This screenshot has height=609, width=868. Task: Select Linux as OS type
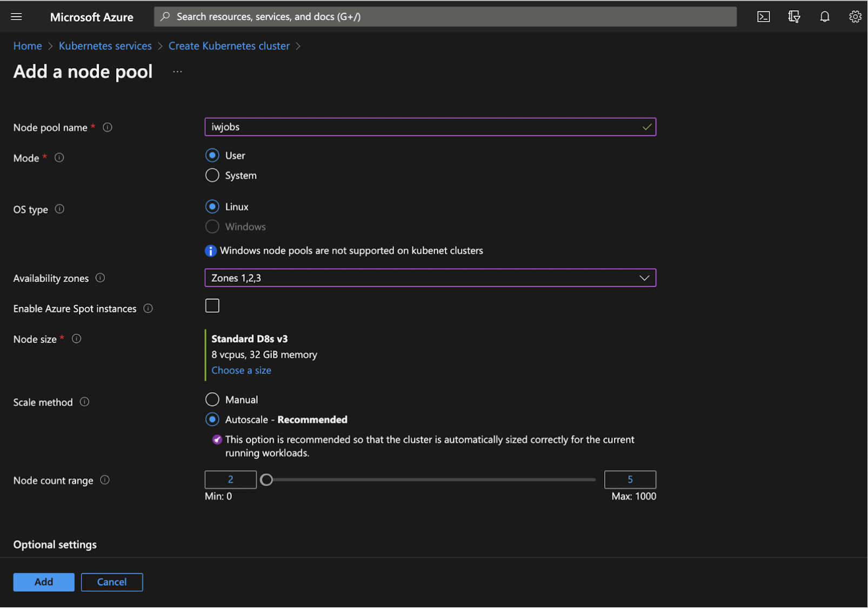[x=212, y=207]
